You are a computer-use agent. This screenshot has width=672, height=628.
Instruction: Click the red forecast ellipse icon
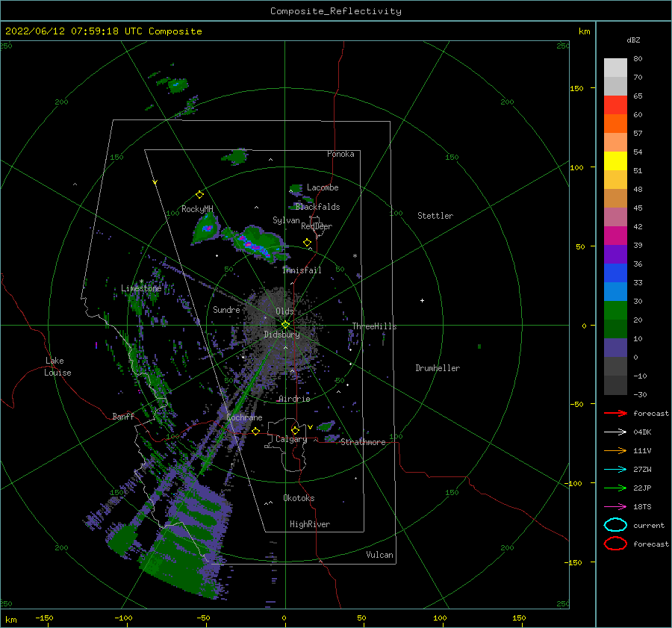click(615, 544)
